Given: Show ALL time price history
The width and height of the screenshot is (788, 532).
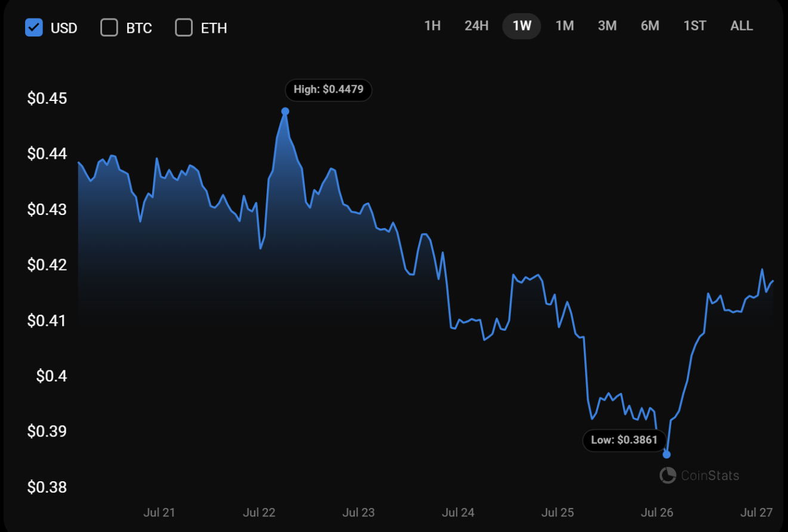Looking at the screenshot, I should pos(742,26).
